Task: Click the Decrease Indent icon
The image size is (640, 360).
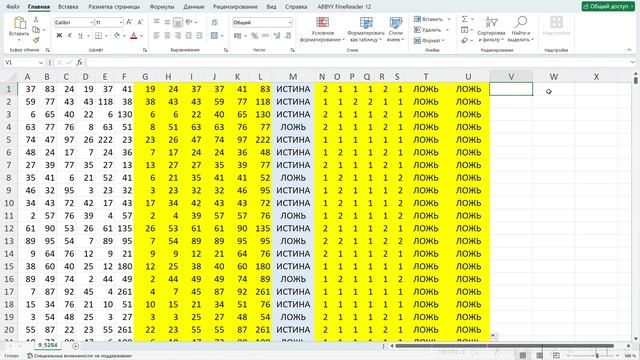Action: [x=189, y=36]
